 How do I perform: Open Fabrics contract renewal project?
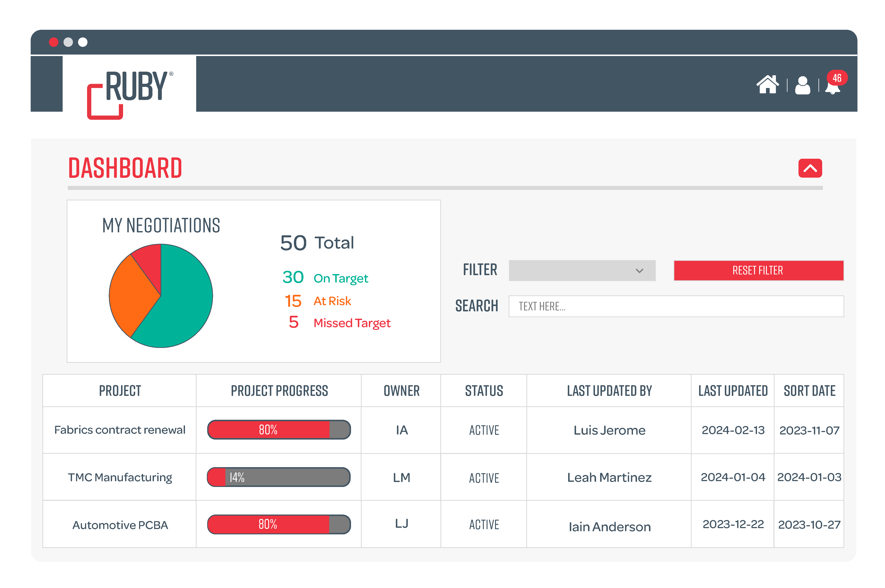coord(120,430)
